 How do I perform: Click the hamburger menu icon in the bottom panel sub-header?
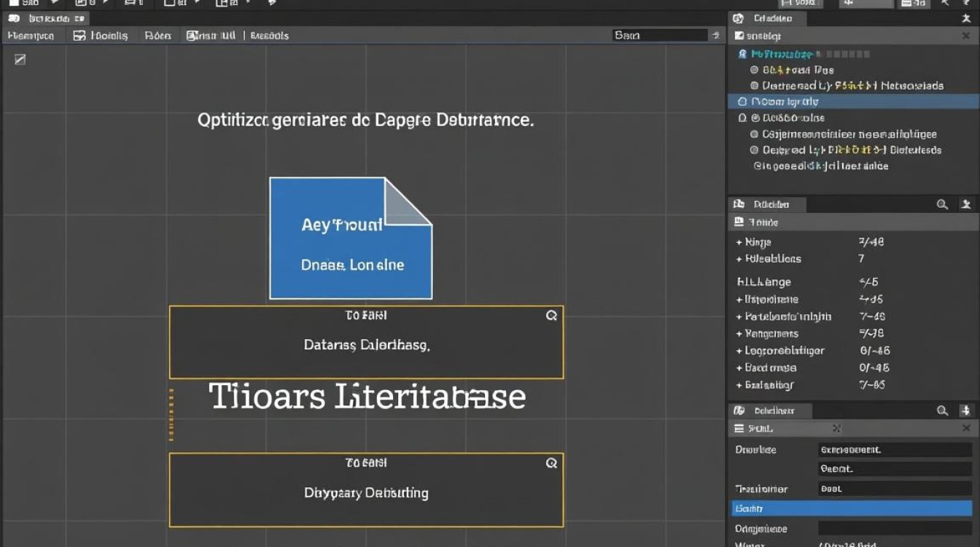[739, 429]
